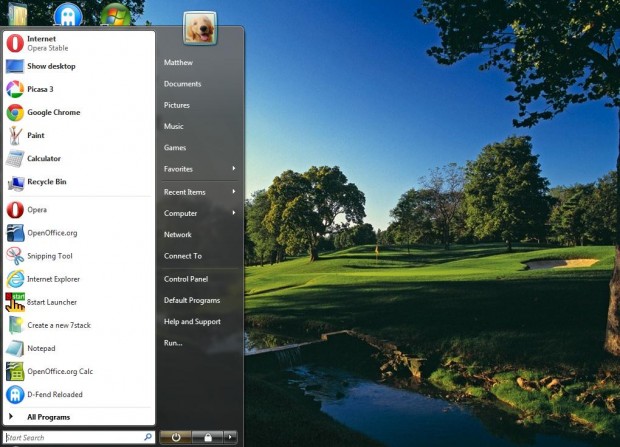The width and height of the screenshot is (620, 447).
Task: Click the "8start Launcher" label text
Action: pyautogui.click(x=52, y=302)
